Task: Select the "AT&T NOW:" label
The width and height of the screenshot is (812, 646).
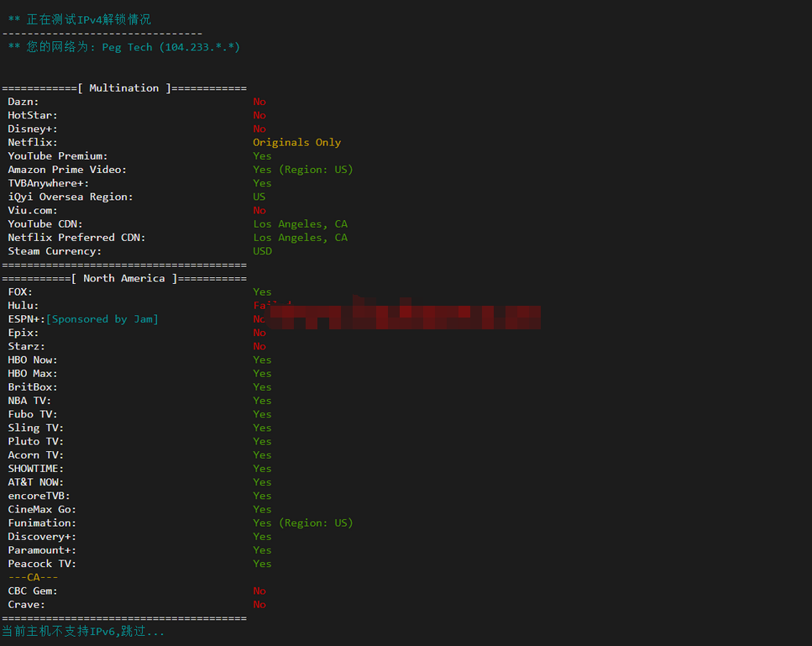Action: pos(36,482)
